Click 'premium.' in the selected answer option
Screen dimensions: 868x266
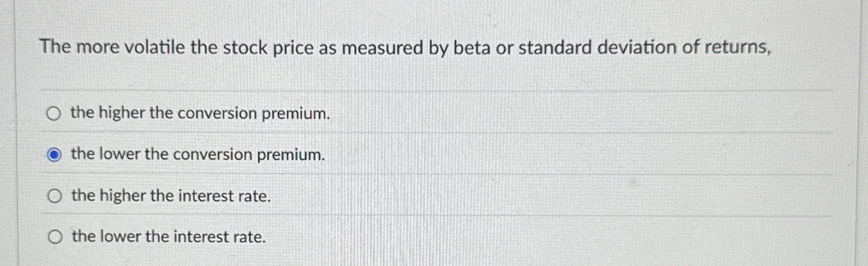(291, 155)
